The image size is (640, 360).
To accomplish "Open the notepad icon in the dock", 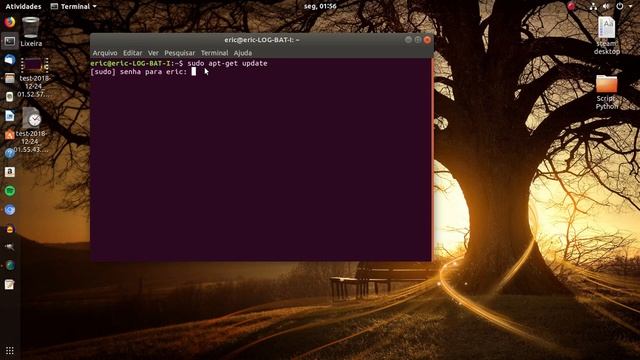I will 10,284.
